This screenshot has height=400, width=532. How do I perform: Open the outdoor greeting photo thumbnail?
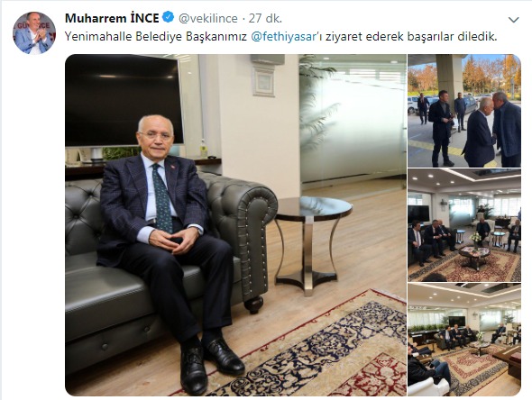[x=464, y=111]
